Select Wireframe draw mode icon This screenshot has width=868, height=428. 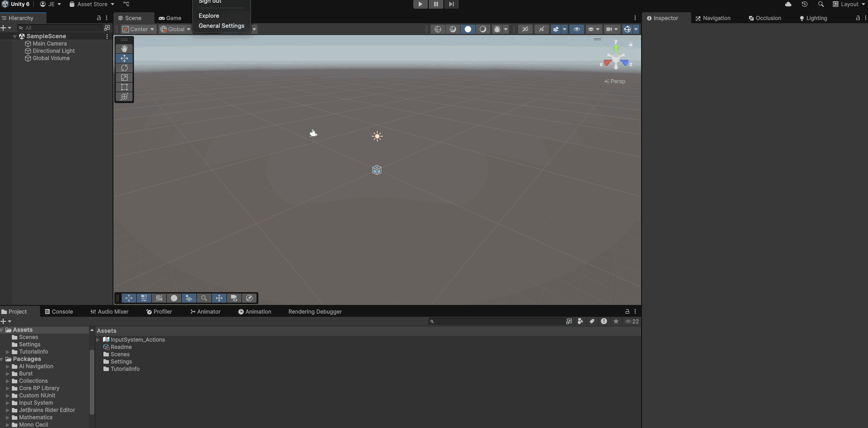coord(438,29)
